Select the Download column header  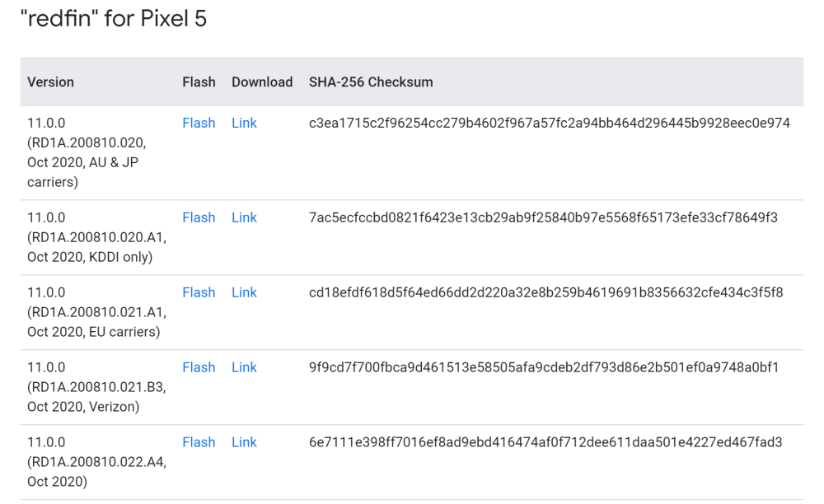[x=262, y=82]
